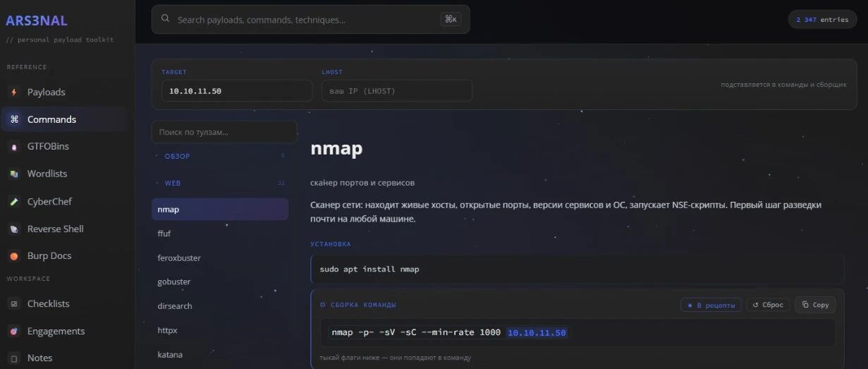The width and height of the screenshot is (868, 369).
Task: Select ffuf in the tool list
Action: (x=220, y=234)
